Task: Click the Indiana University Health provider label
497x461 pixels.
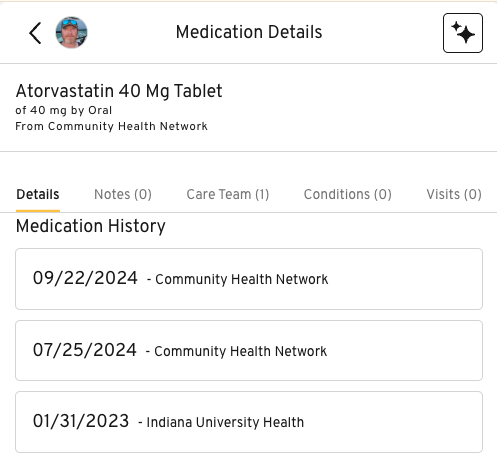Action: click(x=225, y=422)
